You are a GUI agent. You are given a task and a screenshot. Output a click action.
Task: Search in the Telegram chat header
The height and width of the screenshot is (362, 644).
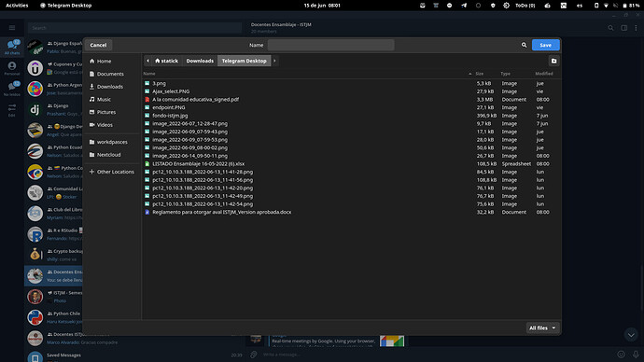(610, 28)
